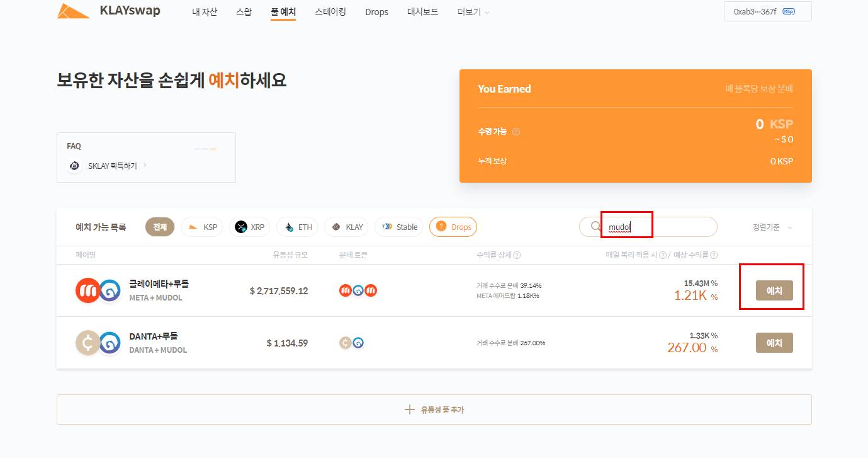The width and height of the screenshot is (868, 458).
Task: Expand the 더보기 menu
Action: pos(473,11)
